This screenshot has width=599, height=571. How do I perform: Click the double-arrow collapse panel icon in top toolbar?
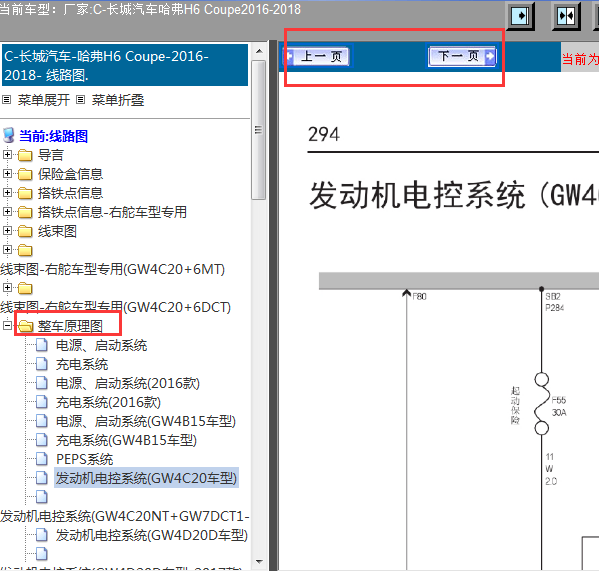coord(566,16)
